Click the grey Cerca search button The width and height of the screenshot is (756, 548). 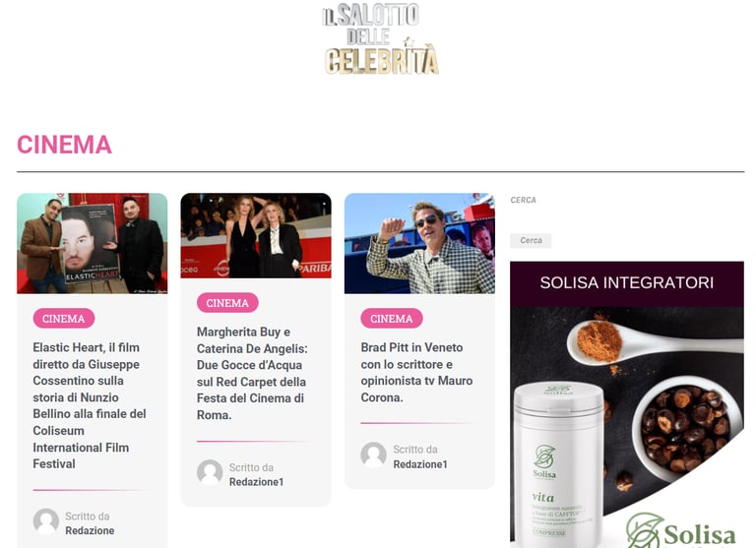click(531, 240)
